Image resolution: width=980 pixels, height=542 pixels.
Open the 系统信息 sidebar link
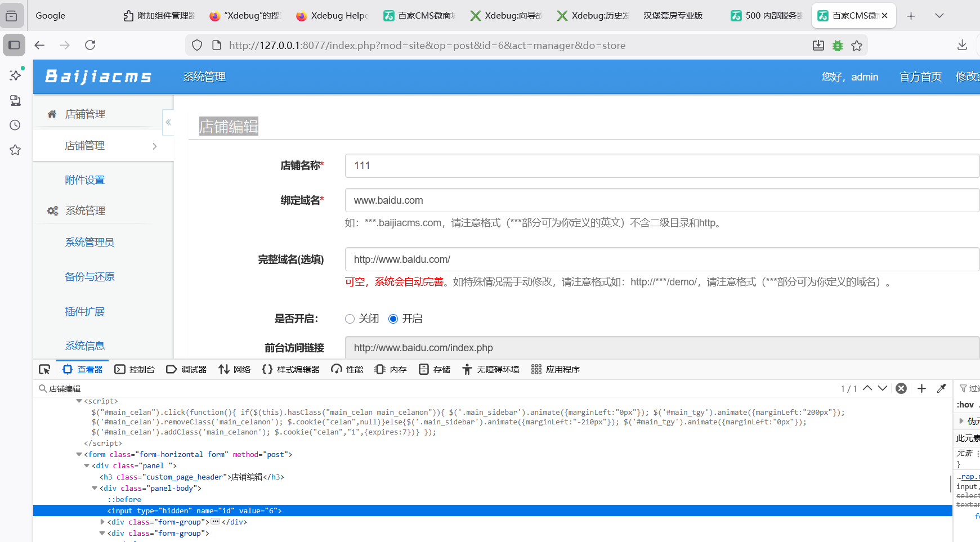click(x=84, y=346)
